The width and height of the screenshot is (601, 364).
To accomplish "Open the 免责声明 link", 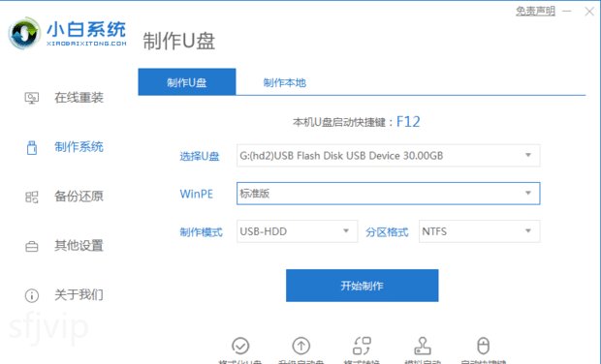I will (x=535, y=12).
